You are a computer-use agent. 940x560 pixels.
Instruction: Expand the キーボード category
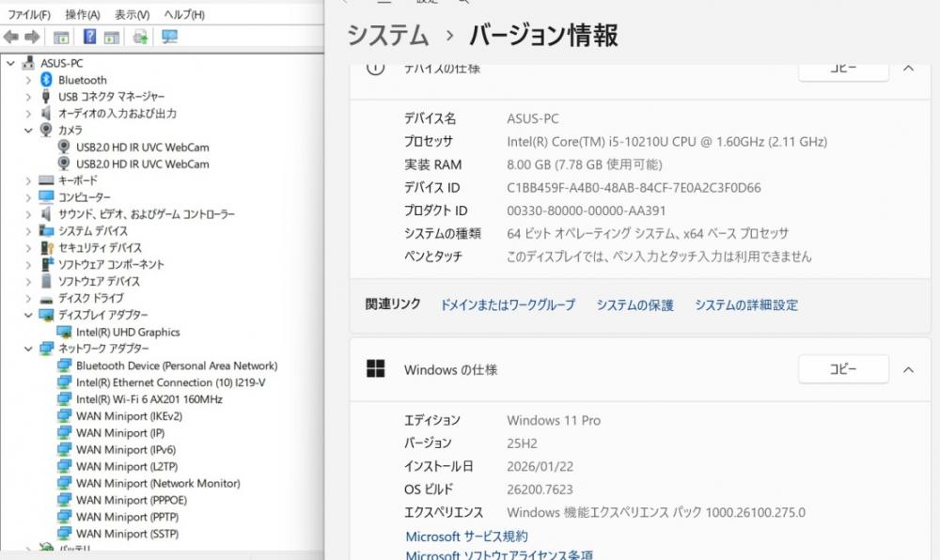tap(28, 180)
